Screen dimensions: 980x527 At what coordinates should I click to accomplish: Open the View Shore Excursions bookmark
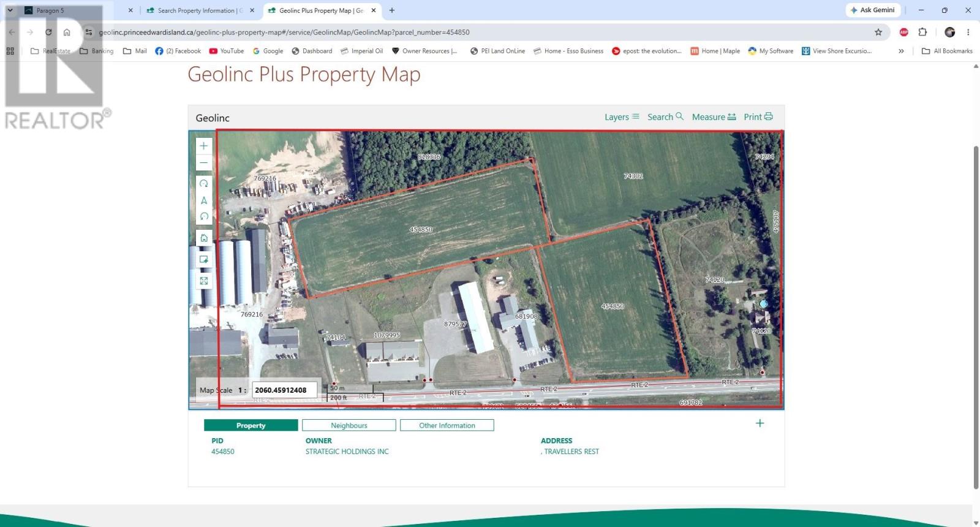pos(837,51)
